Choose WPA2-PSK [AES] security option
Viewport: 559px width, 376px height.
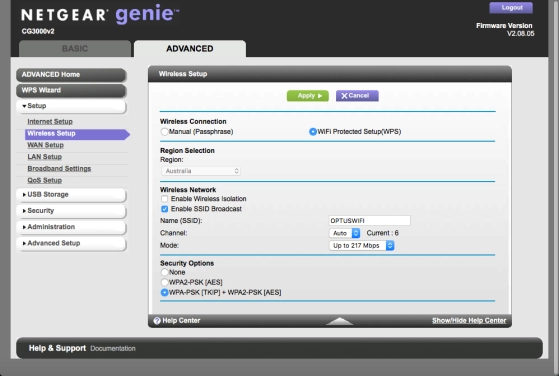(x=164, y=282)
